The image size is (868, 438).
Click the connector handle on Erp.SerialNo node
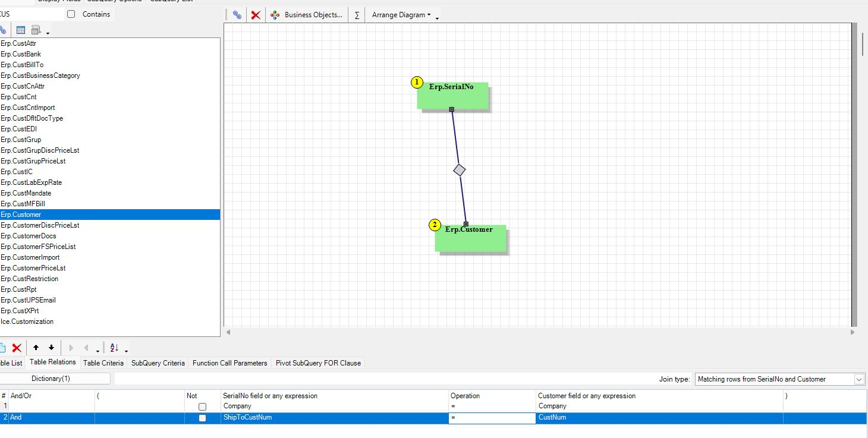click(x=452, y=109)
